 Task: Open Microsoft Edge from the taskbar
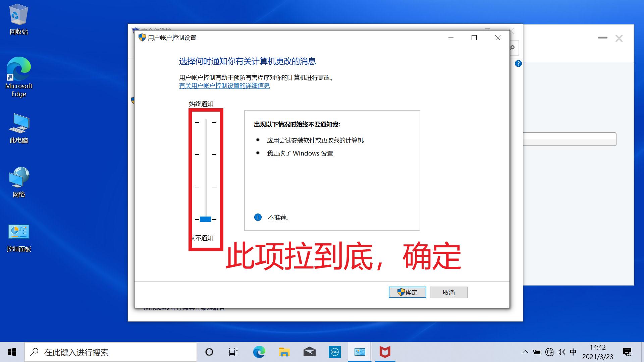coord(259,352)
